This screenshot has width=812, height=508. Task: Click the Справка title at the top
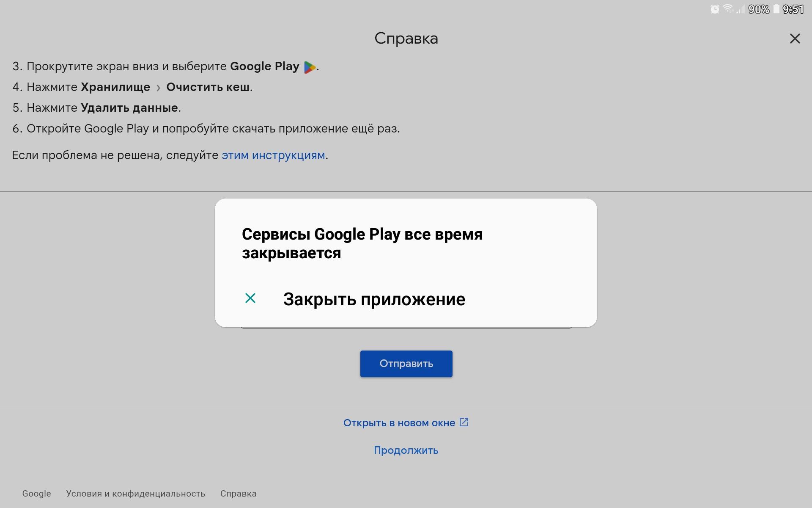(x=406, y=39)
